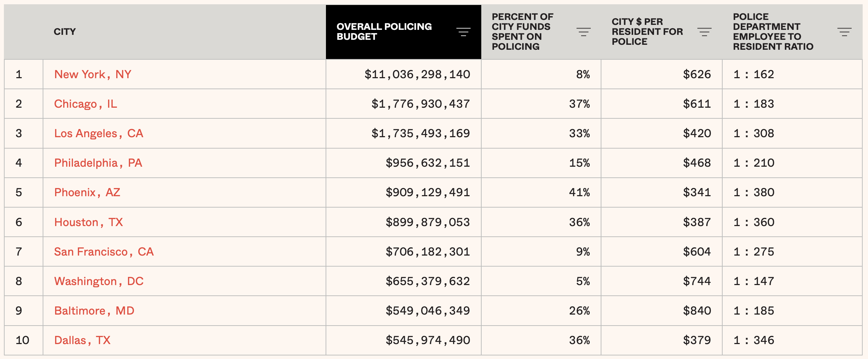Viewport: 868px width, 359px height.
Task: Select Percent of City Funds Spent header text
Action: pos(522,32)
